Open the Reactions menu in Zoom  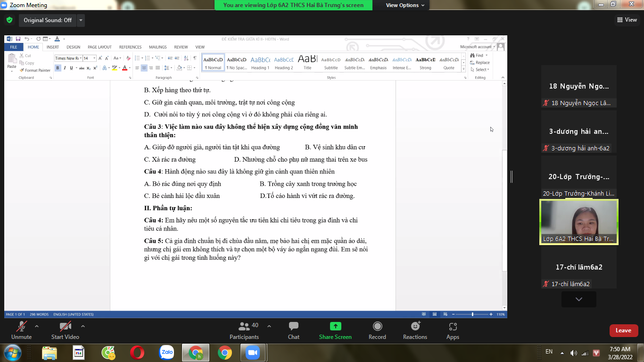[x=415, y=330]
